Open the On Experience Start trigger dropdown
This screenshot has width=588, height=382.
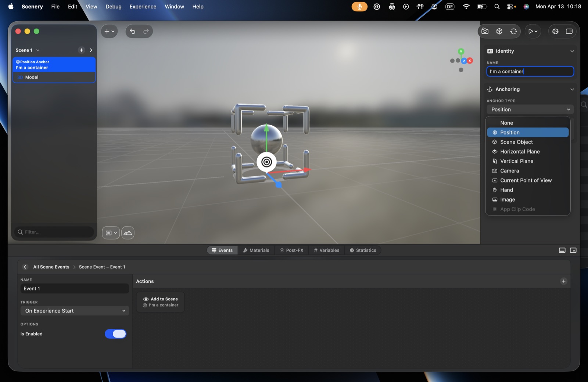pyautogui.click(x=75, y=311)
